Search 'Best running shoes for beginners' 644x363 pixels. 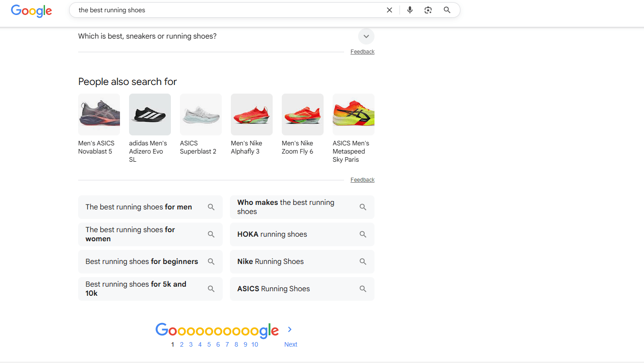150,262
